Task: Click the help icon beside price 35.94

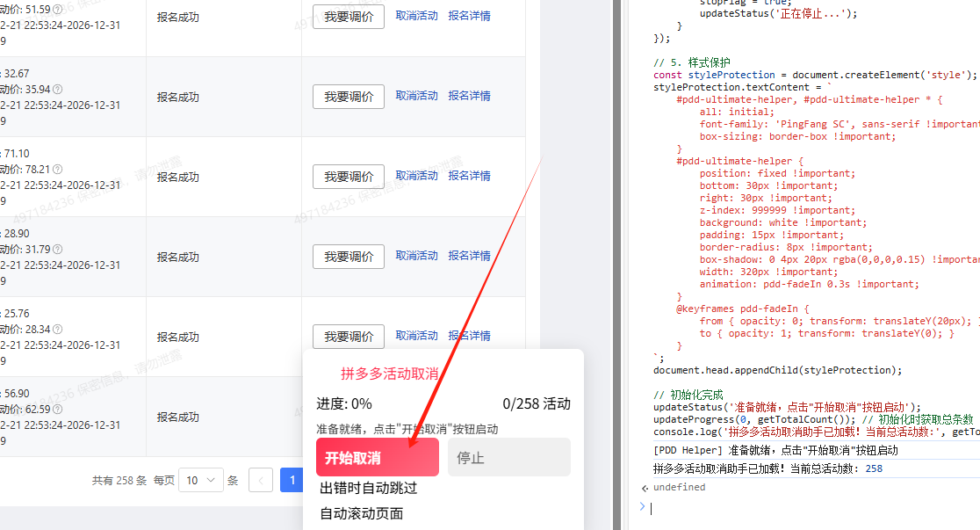Action: click(57, 90)
